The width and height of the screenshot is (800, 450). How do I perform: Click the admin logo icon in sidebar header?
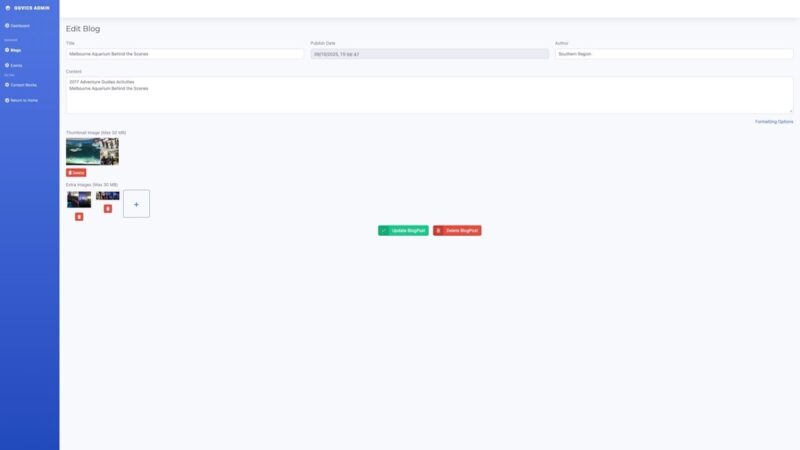(x=8, y=8)
